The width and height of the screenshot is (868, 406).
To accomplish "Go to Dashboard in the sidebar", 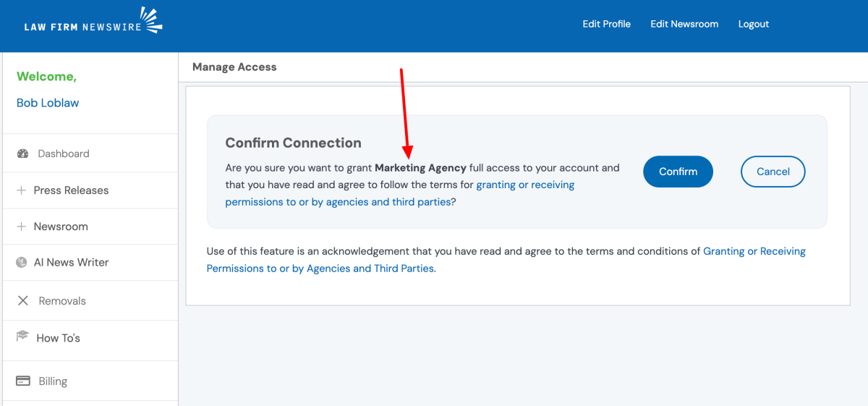I will click(64, 153).
